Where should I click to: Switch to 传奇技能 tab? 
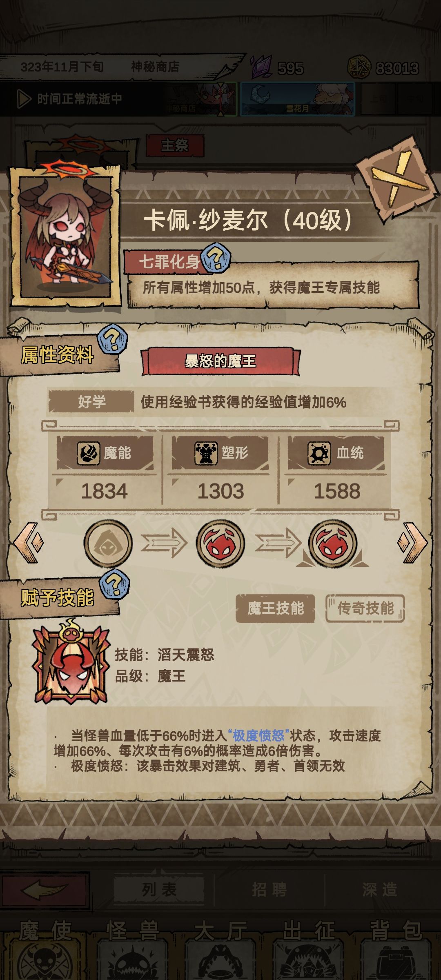point(365,608)
